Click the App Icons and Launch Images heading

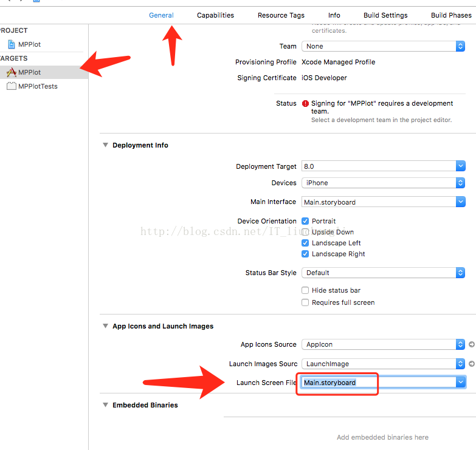coord(163,326)
